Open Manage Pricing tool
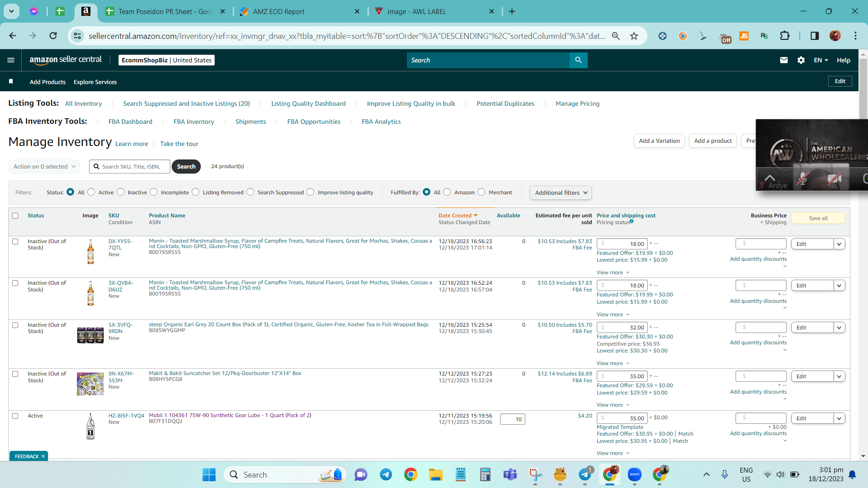 (x=577, y=103)
